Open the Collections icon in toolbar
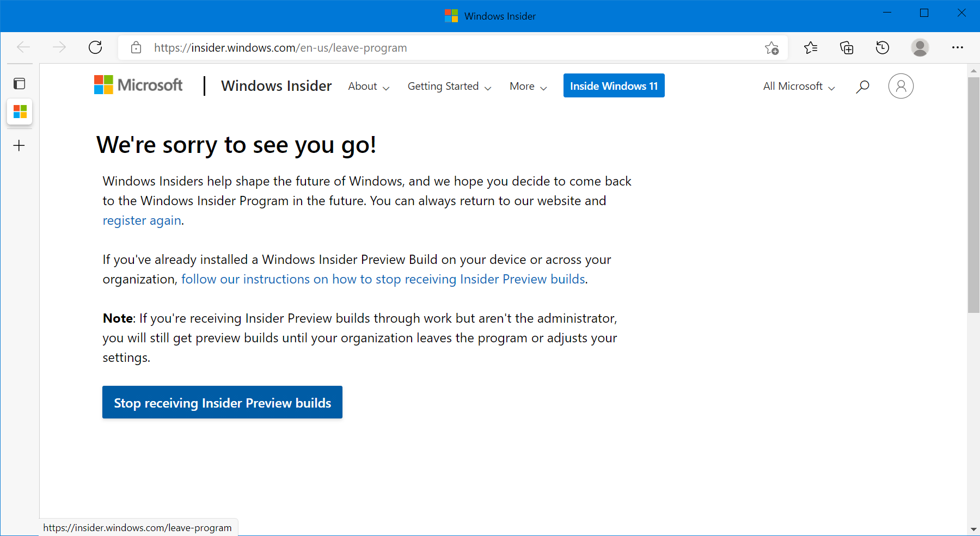980x536 pixels. click(x=847, y=48)
